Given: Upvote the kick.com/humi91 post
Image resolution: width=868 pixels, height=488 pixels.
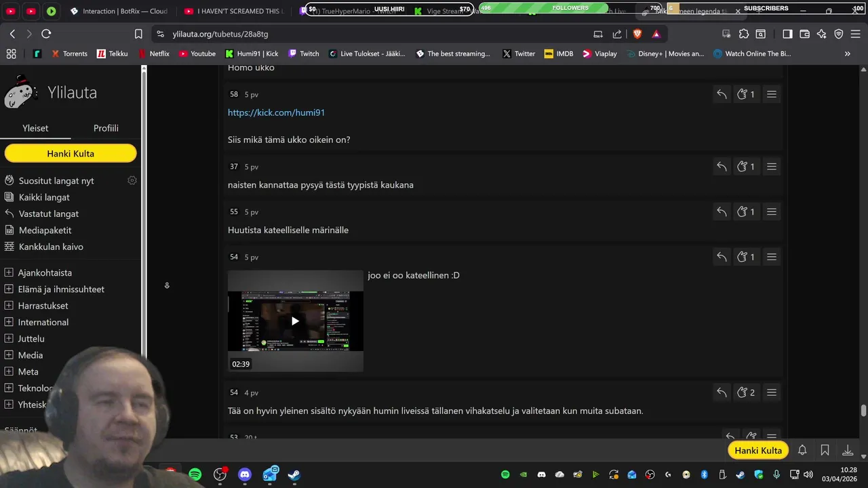Looking at the screenshot, I should [746, 94].
